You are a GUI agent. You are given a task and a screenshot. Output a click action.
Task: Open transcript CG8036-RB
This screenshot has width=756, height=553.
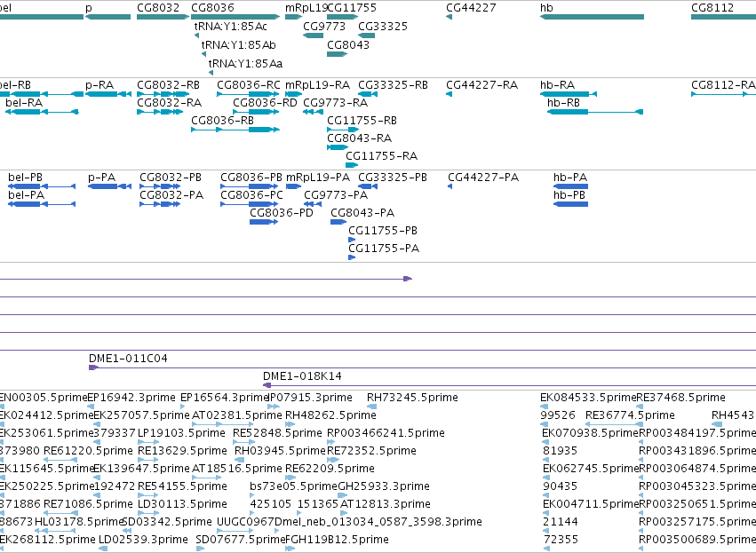[x=235, y=130]
